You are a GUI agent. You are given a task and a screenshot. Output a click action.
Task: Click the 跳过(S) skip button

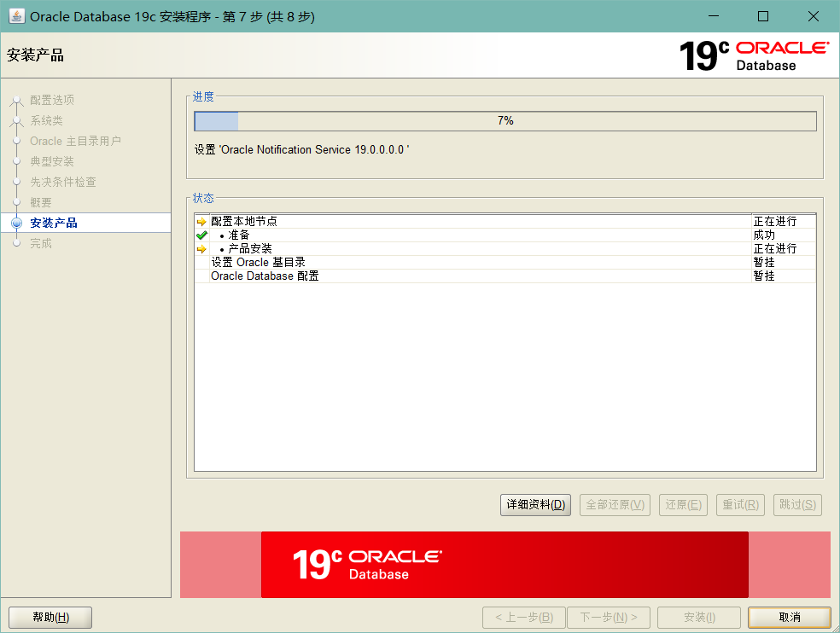click(x=797, y=505)
